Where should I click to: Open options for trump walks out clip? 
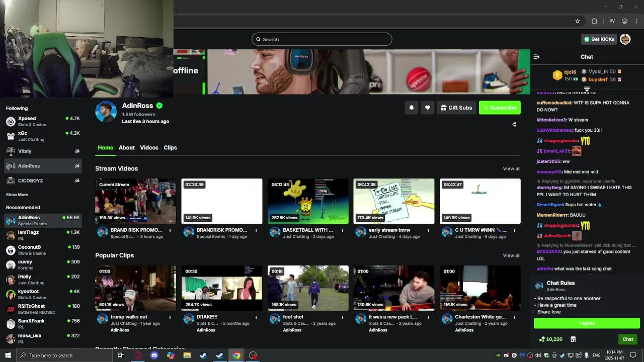[170, 318]
